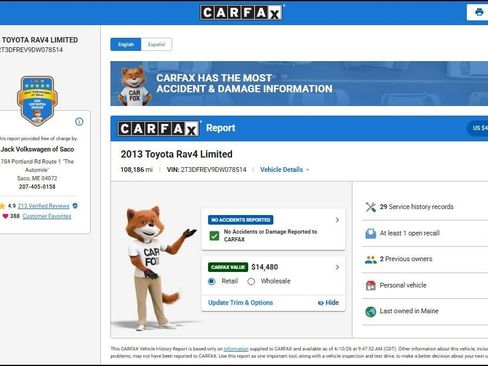Click the heart favorites icon

[5, 216]
